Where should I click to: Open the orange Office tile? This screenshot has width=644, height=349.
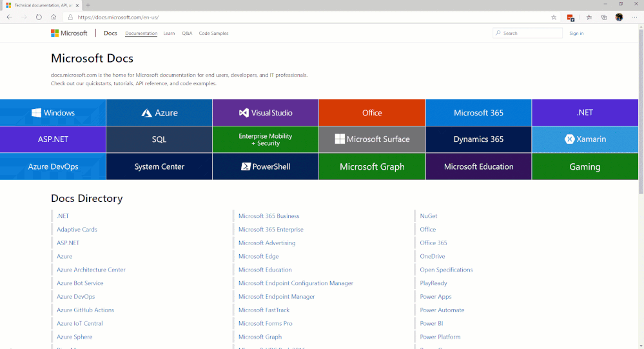point(372,113)
